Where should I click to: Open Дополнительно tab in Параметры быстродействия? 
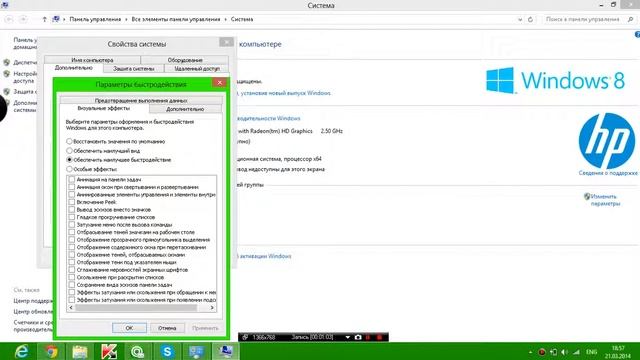(185, 109)
